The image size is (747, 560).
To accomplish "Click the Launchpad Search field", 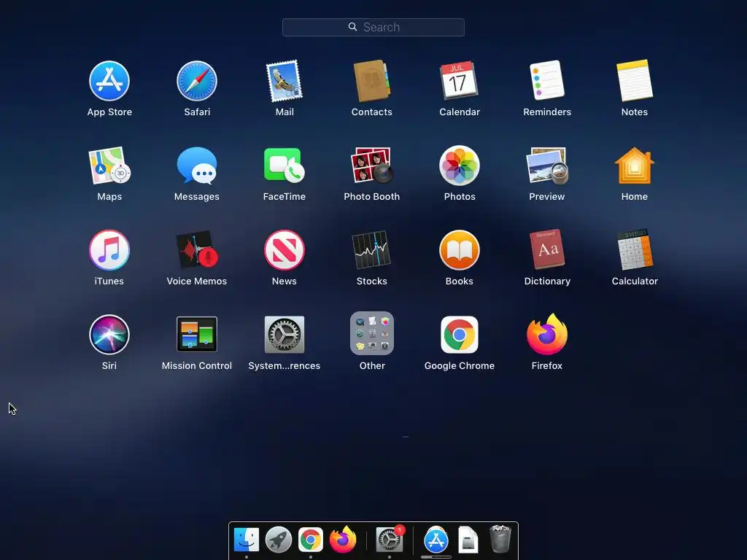I will tap(373, 27).
